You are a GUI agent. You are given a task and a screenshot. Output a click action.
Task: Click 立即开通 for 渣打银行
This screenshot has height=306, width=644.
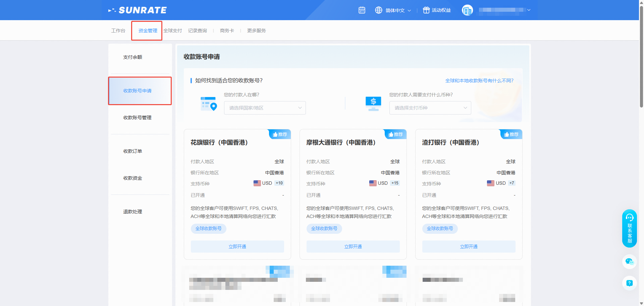[469, 247]
